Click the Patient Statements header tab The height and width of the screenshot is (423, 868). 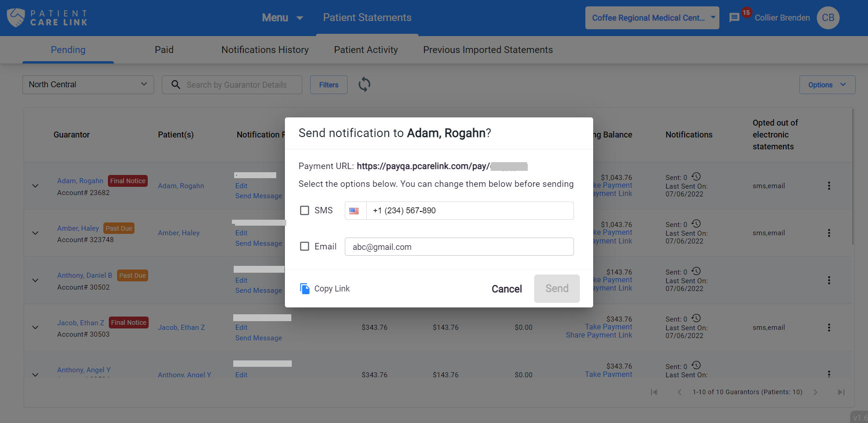(367, 18)
